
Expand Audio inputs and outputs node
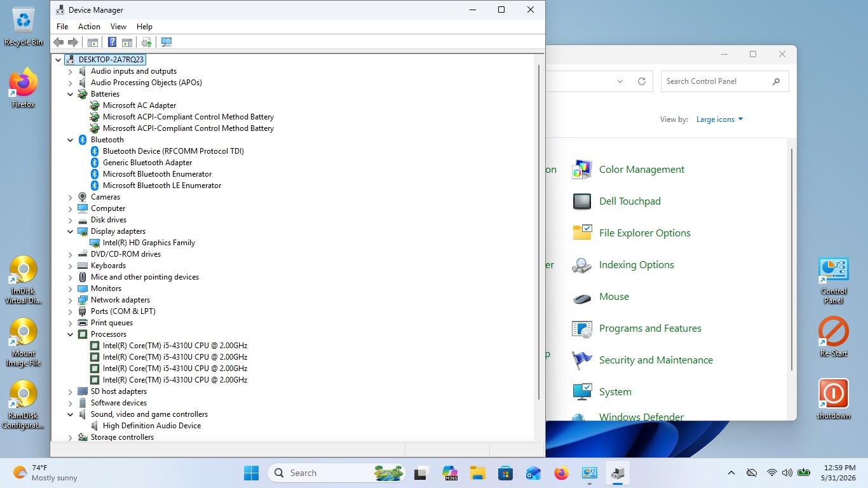pos(71,71)
